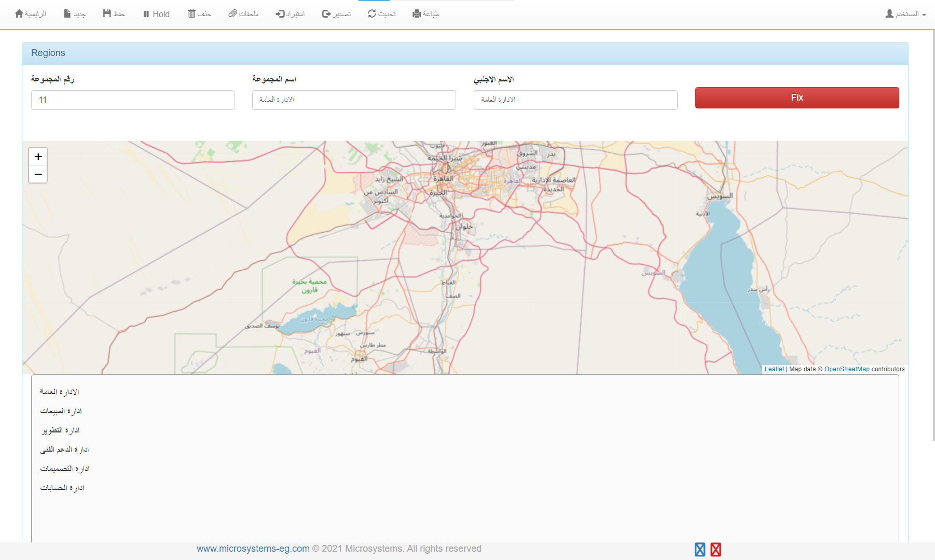Screen dimensions: 935x560
Task: Select ادارة التطوير in the list
Action: point(60,430)
